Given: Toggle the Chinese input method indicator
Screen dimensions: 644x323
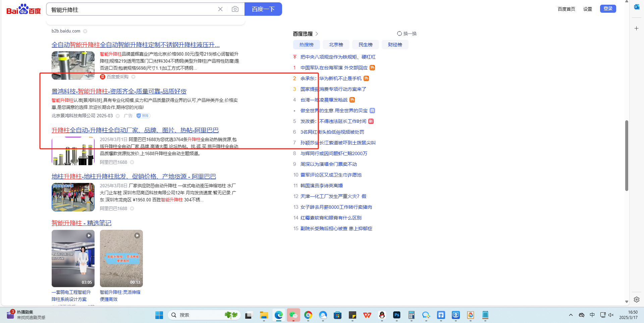Looking at the screenshot, I should coord(592,315).
